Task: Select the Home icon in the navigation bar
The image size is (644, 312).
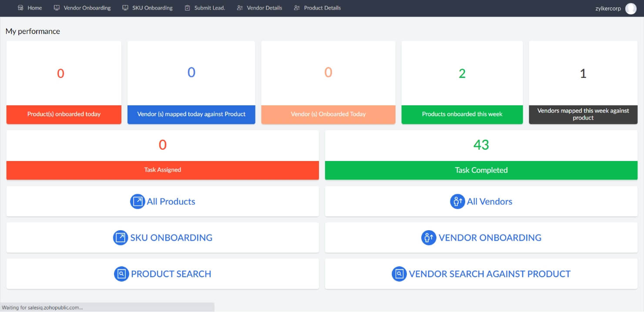Action: coord(20,8)
